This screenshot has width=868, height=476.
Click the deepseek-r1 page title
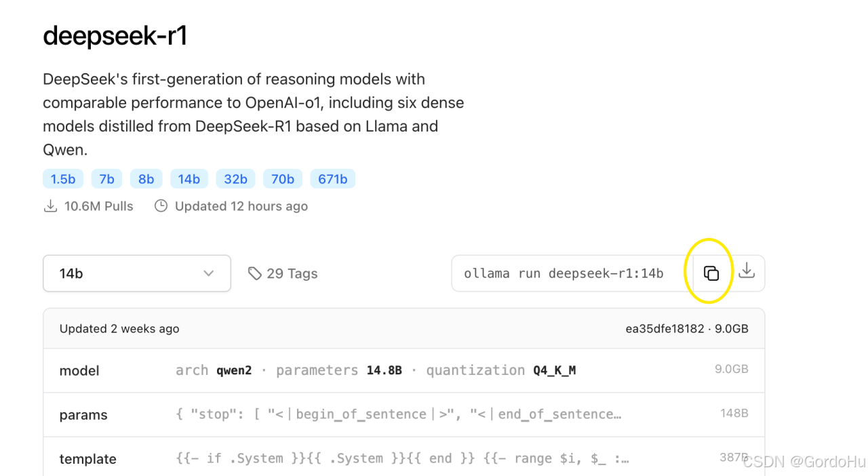(115, 36)
